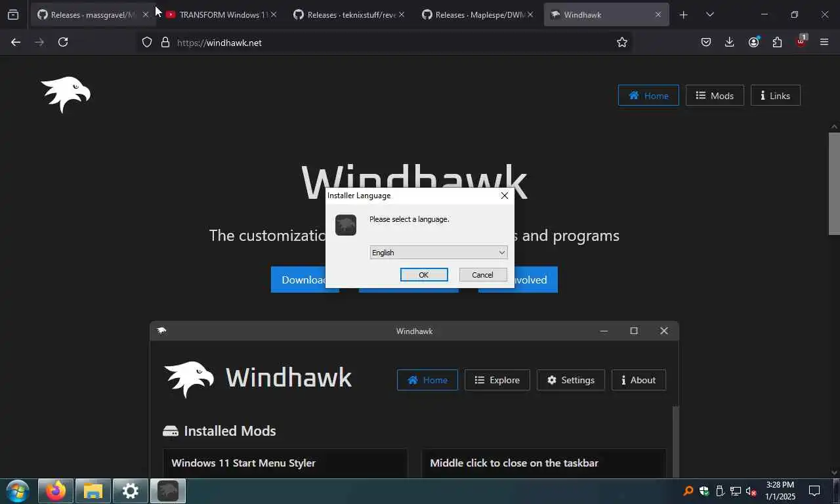Open the English language dropdown
840x504 pixels.
coord(438,253)
